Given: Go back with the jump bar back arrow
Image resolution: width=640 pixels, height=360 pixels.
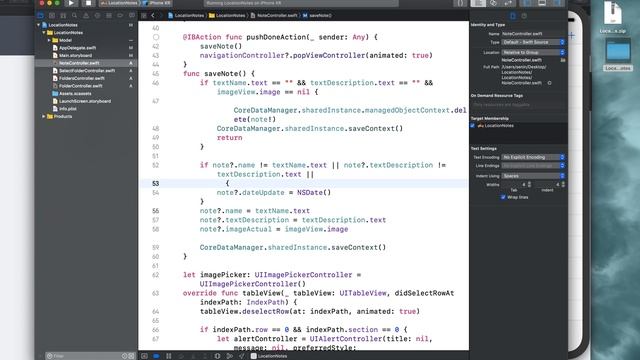Looking at the screenshot, I should 153,16.
